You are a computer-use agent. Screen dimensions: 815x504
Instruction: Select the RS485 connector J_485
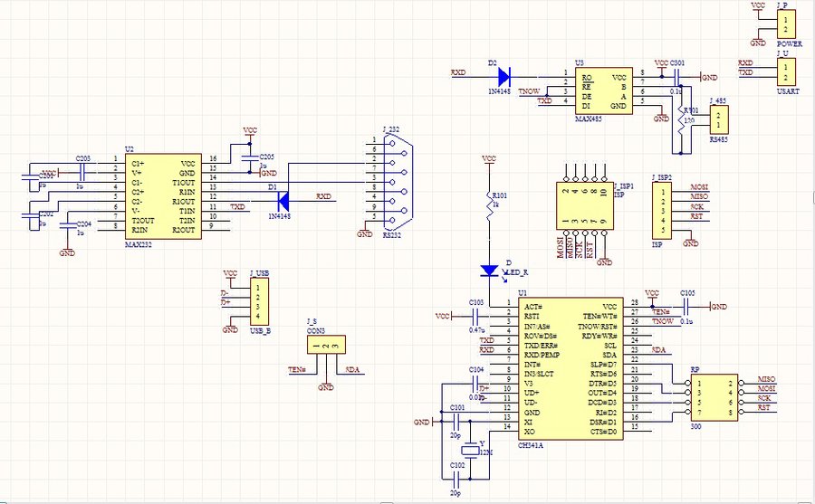click(719, 119)
